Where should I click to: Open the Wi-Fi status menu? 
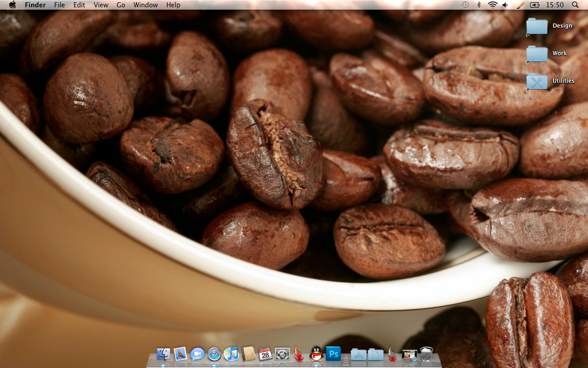click(x=492, y=5)
